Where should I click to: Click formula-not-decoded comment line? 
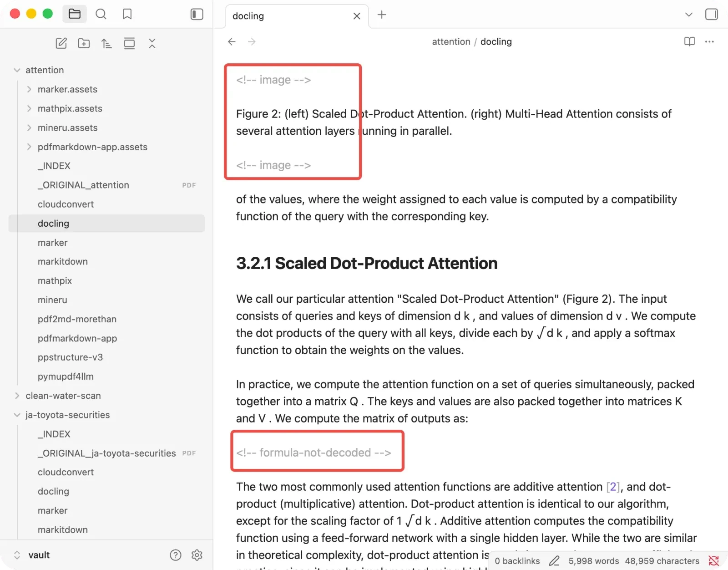[313, 453]
